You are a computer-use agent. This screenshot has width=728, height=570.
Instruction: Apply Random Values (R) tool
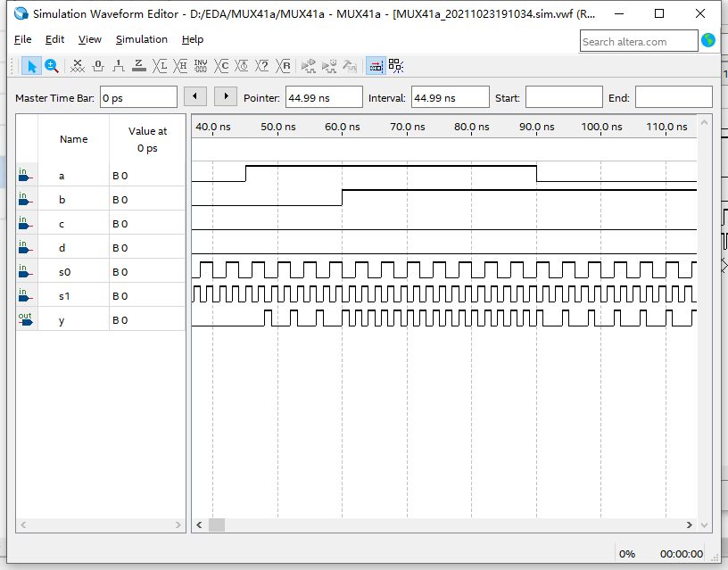(x=283, y=66)
